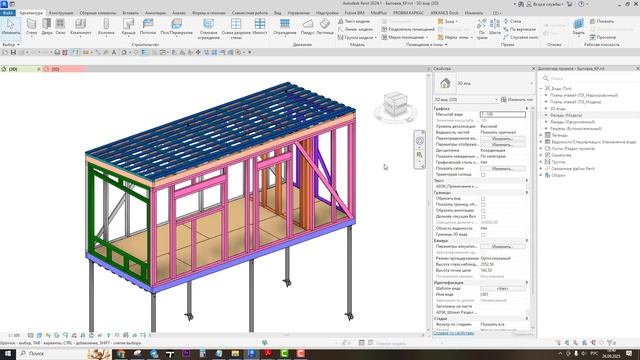Open the Файл menu

click(x=8, y=13)
